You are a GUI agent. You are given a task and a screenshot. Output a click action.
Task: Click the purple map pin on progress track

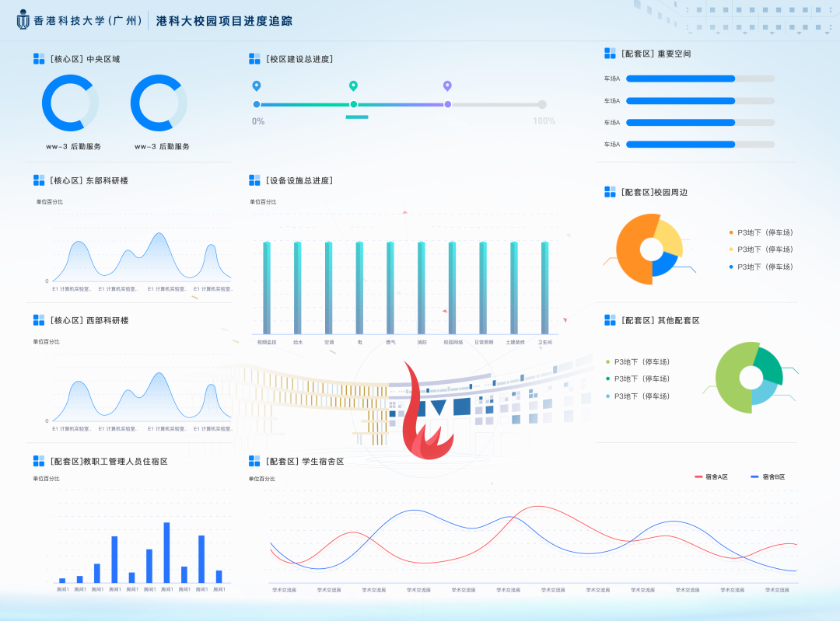447,85
